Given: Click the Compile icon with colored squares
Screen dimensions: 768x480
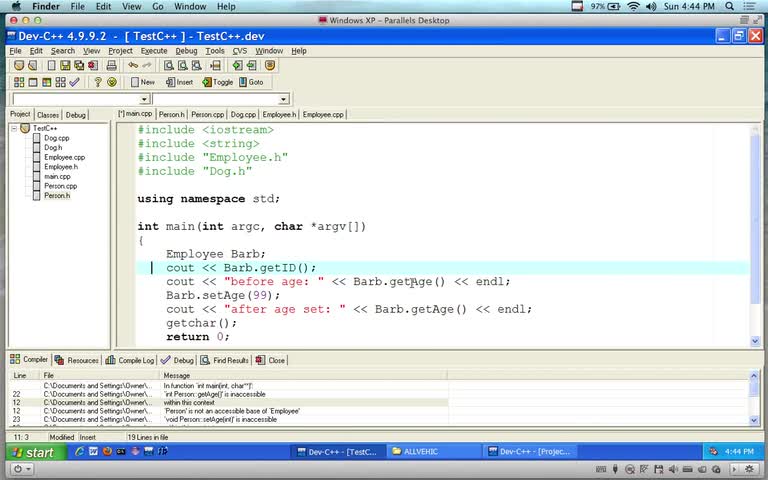Looking at the screenshot, I should click(19, 82).
